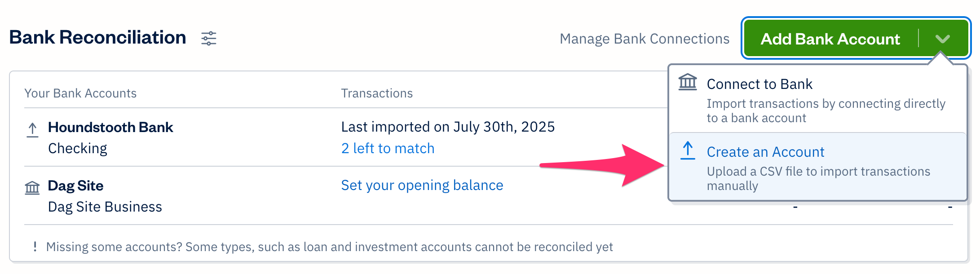Collapse the Add Bank Account dropdown menu

pyautogui.click(x=944, y=39)
